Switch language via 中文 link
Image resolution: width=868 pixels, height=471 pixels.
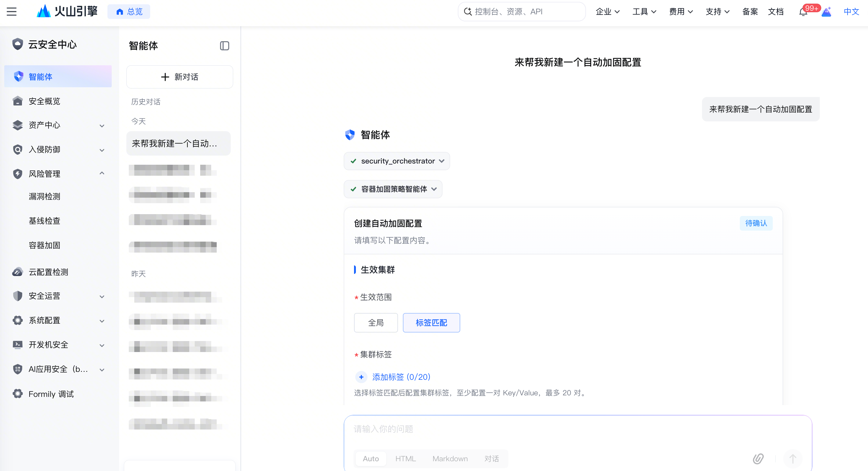851,12
